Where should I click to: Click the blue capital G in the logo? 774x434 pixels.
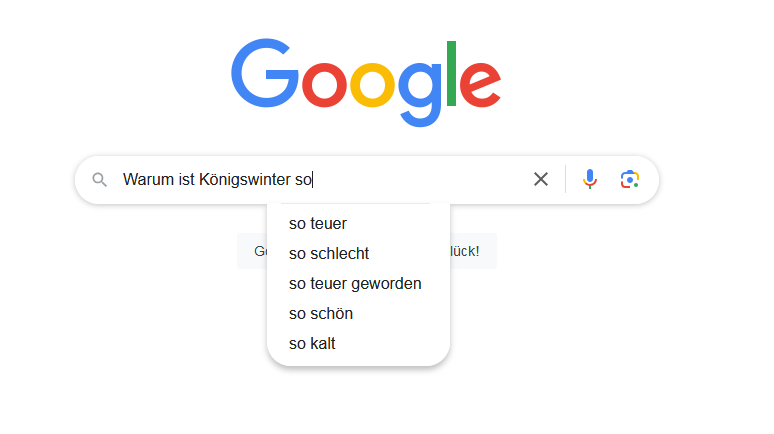point(263,76)
